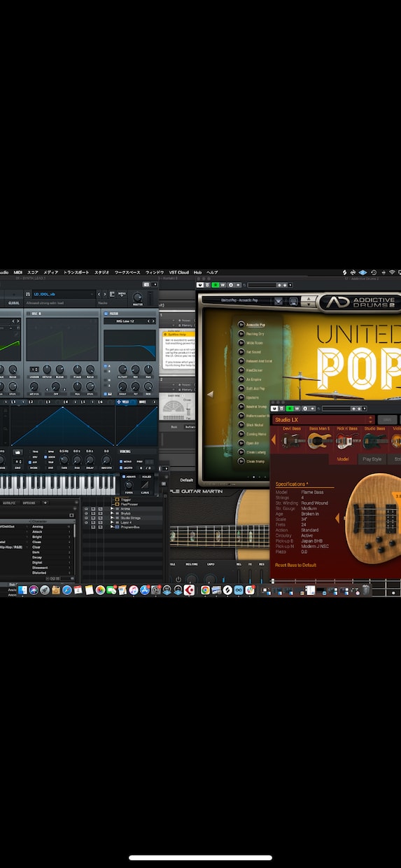Screen dimensions: 401x868
Task: Adjust the Master volume knob in Serum
Action: (x=137, y=297)
